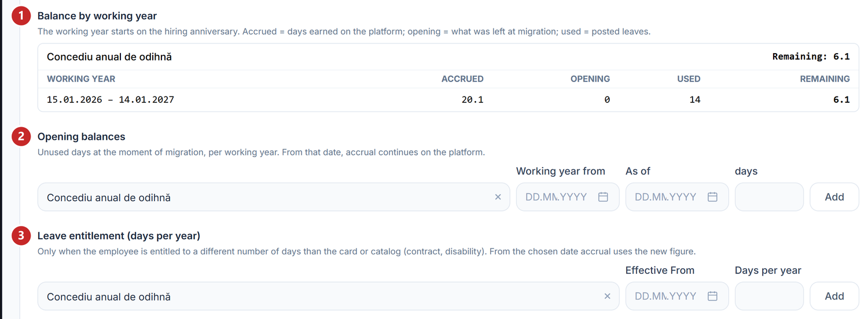Clear leave type in Opening balances selector
Image resolution: width=868 pixels, height=319 pixels.
click(x=498, y=197)
